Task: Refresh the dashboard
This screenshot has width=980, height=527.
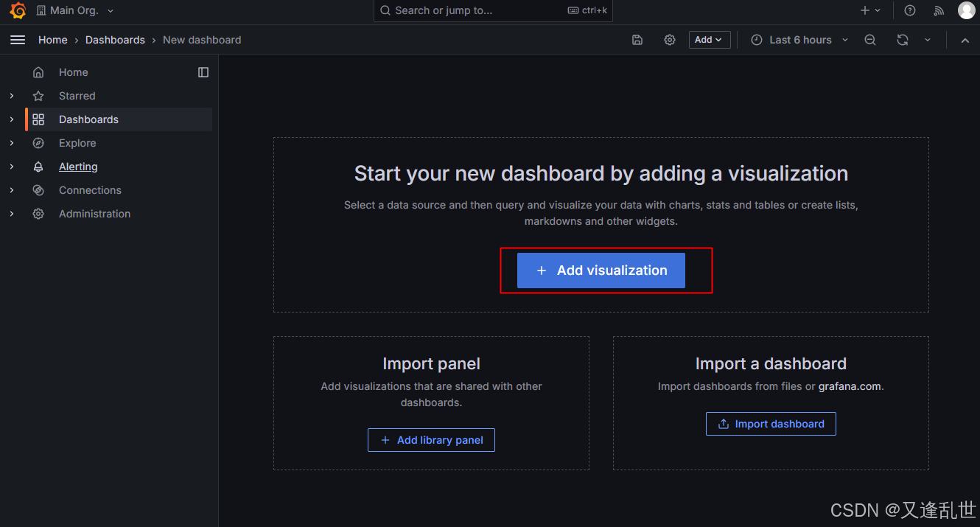Action: [x=903, y=40]
